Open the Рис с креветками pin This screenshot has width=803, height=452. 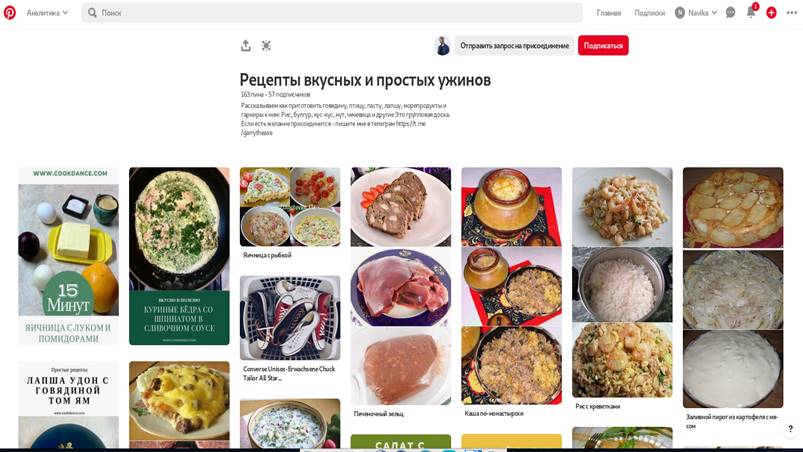pyautogui.click(x=622, y=283)
